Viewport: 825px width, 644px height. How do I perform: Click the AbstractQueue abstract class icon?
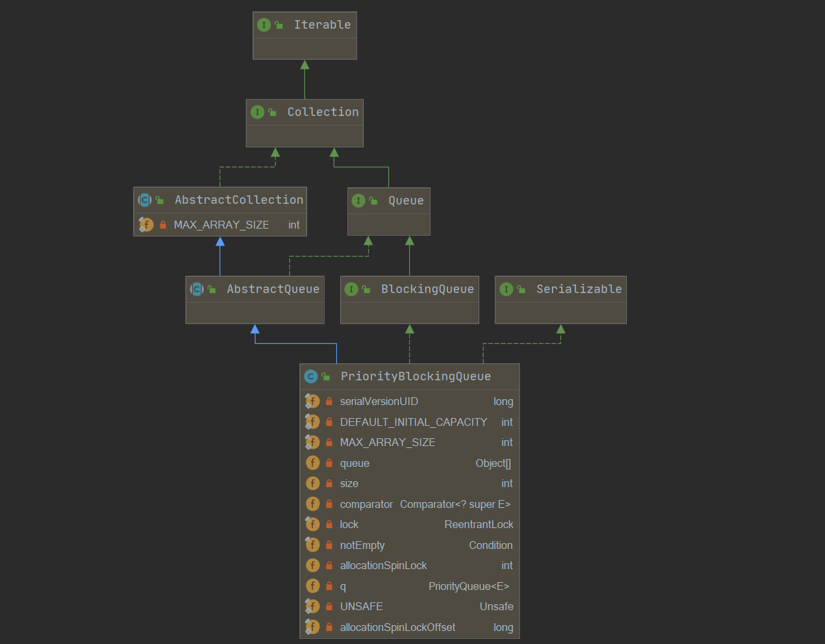197,289
